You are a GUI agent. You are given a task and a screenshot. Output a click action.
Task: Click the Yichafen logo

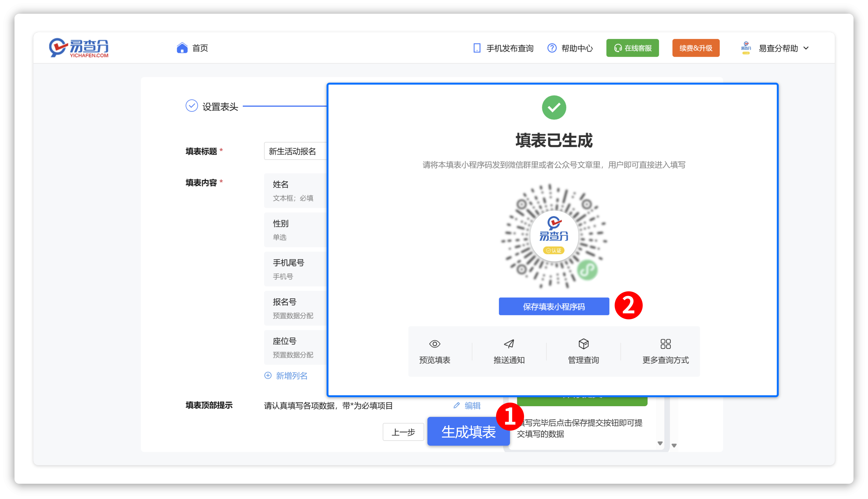pos(78,48)
